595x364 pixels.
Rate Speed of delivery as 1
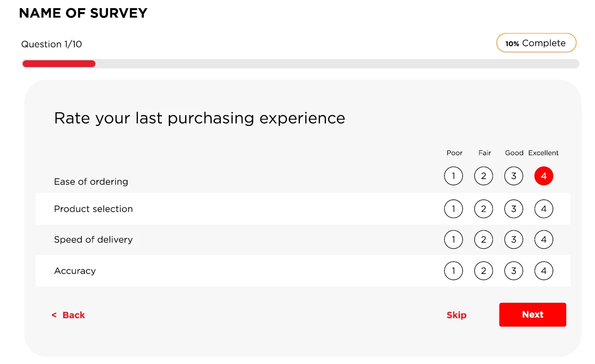coord(453,240)
